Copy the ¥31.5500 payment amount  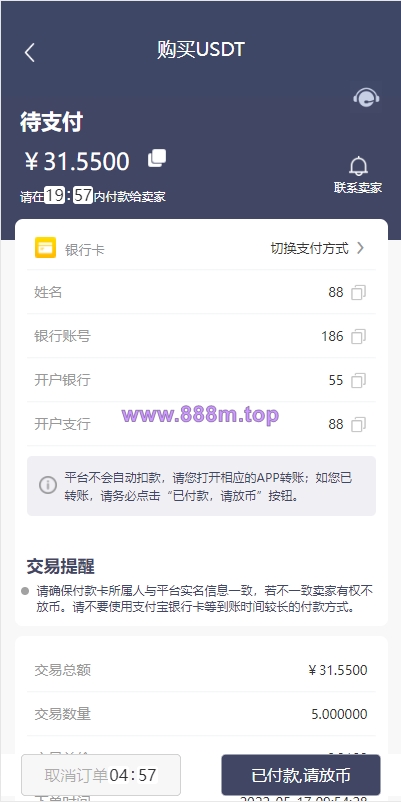coord(157,159)
